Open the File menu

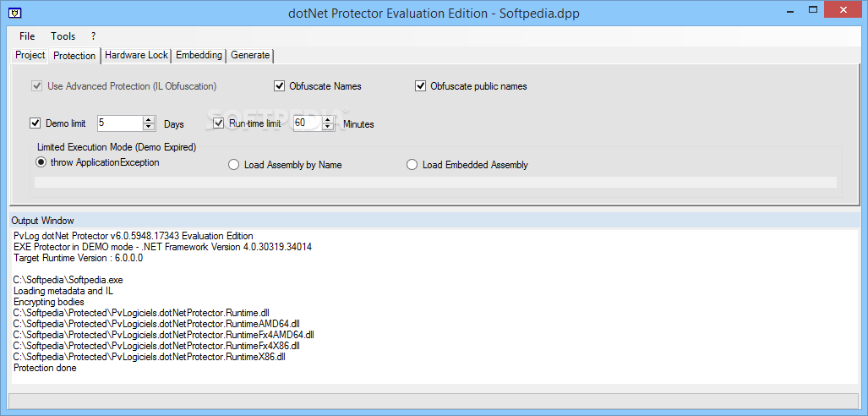[x=27, y=36]
